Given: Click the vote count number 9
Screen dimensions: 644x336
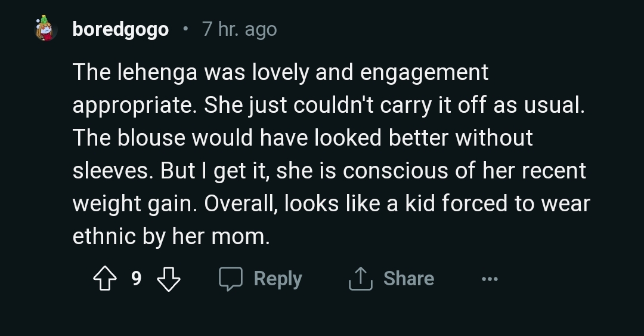Looking at the screenshot, I should pyautogui.click(x=137, y=279).
